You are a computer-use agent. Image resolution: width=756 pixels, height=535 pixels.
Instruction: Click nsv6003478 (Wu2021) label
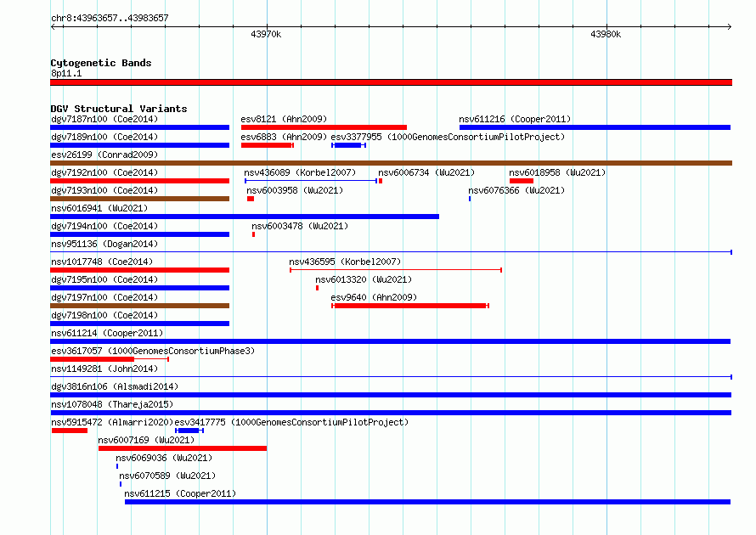[299, 226]
